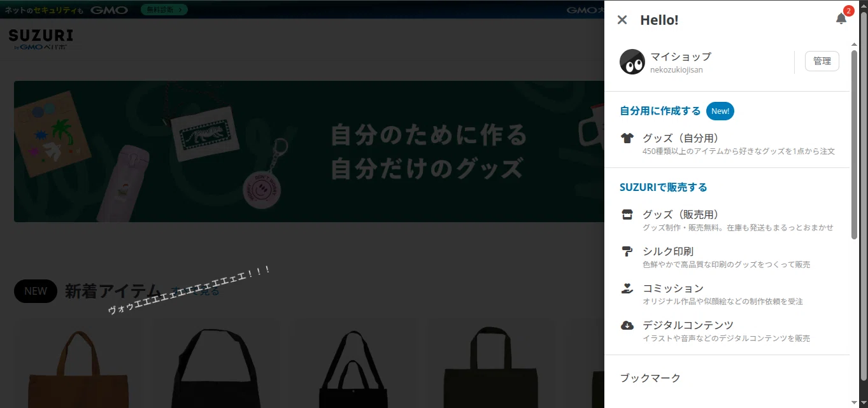Click the イラストや音声など description text
The image size is (868, 408).
[x=727, y=338]
